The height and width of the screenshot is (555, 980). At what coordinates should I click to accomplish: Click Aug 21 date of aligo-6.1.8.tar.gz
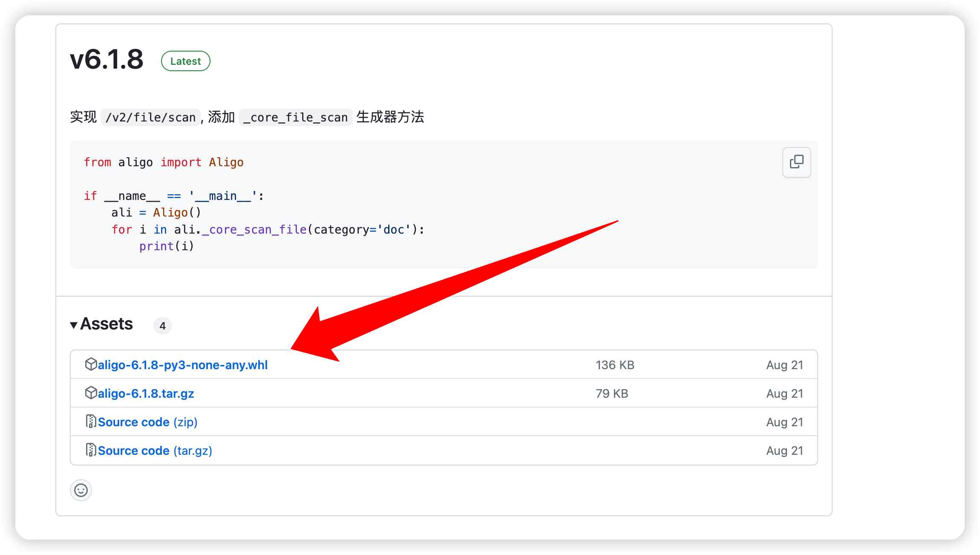(x=784, y=394)
